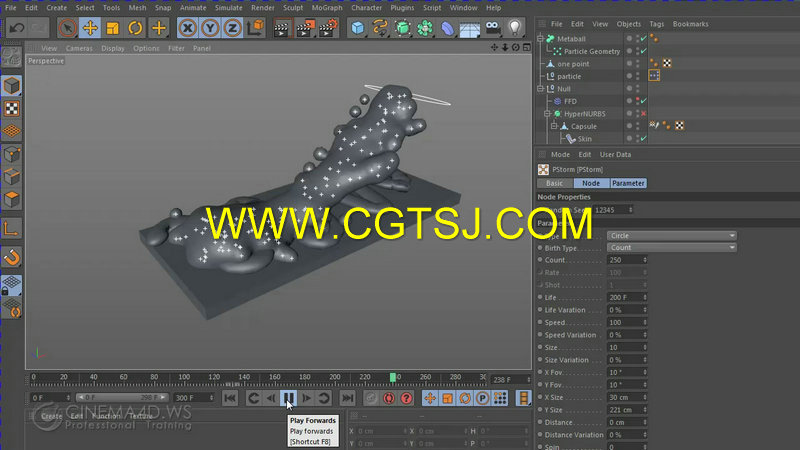Open the HyperNURBS generator icon

(x=403, y=28)
